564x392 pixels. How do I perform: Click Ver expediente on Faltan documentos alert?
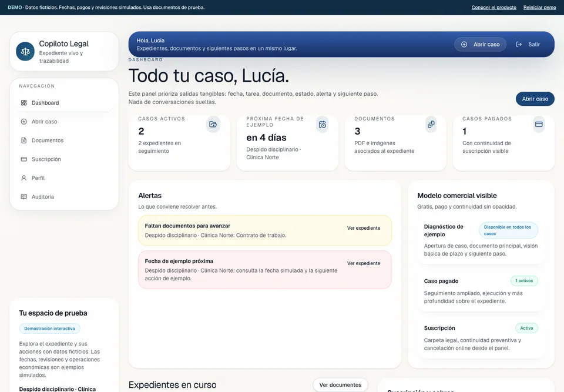tap(363, 228)
